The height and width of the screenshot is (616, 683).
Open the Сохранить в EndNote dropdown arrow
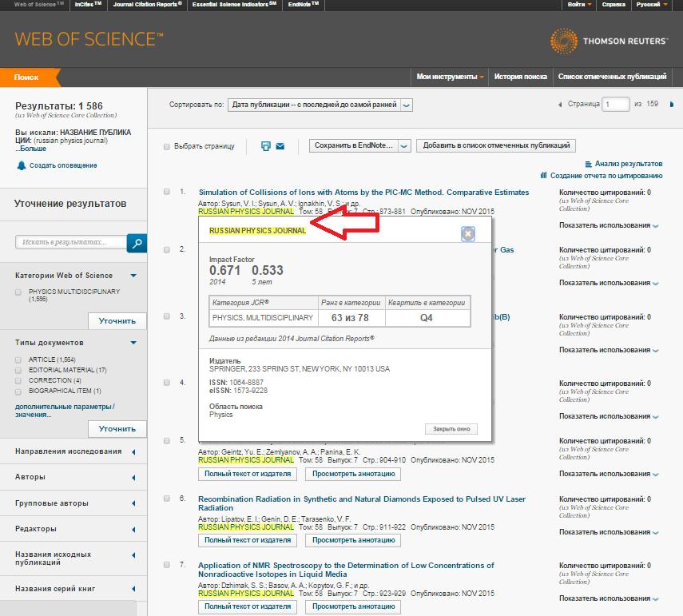[x=403, y=146]
